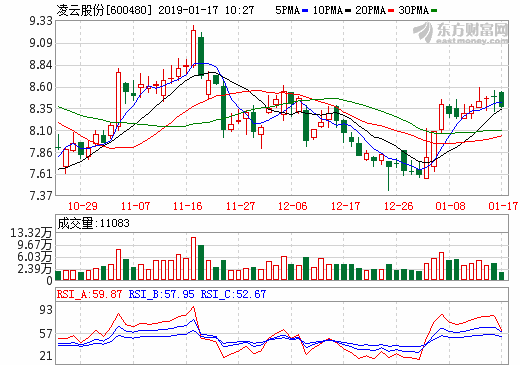
Task: Click the timestamp 2019-01-17 10:27
Action: coord(206,10)
